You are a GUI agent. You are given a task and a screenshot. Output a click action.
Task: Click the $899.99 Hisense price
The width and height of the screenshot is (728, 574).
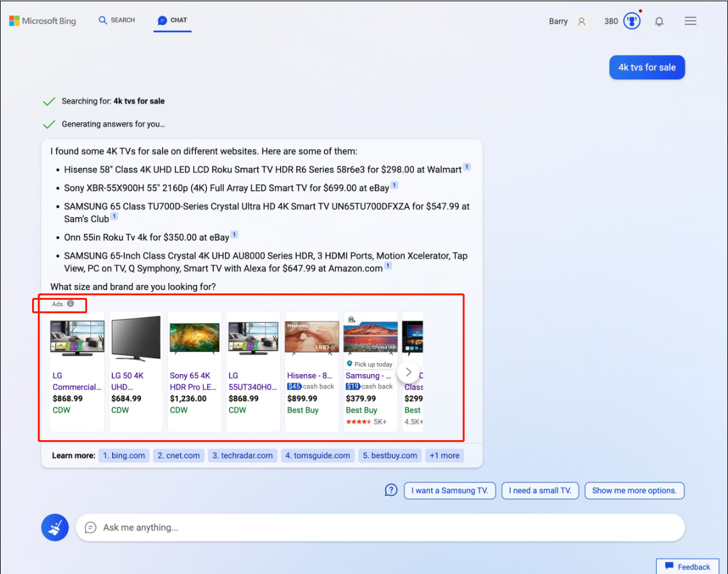click(x=302, y=398)
